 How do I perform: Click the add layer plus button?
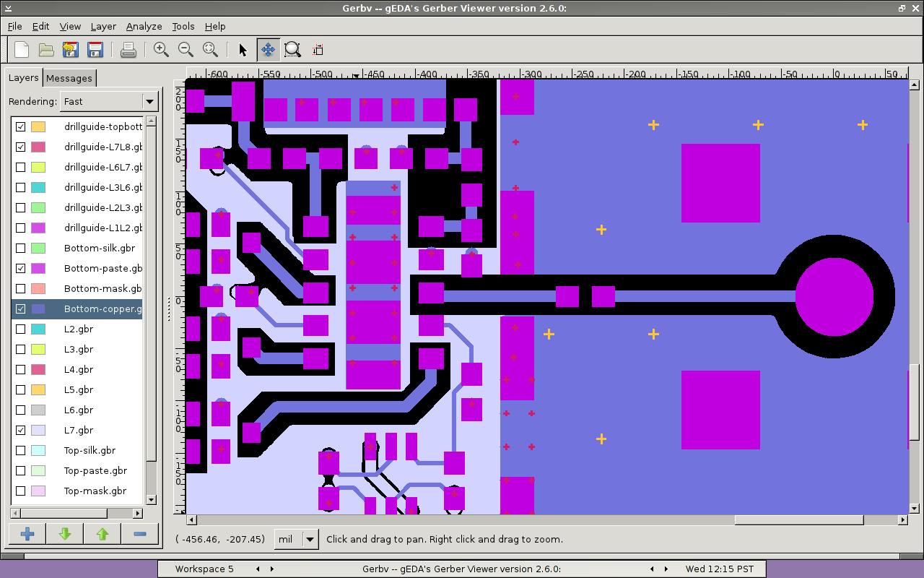(27, 534)
